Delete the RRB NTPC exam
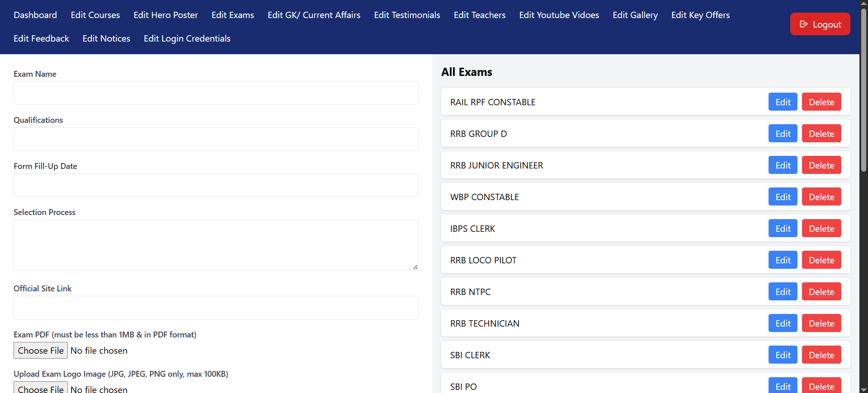This screenshot has width=868, height=393. 821,291
